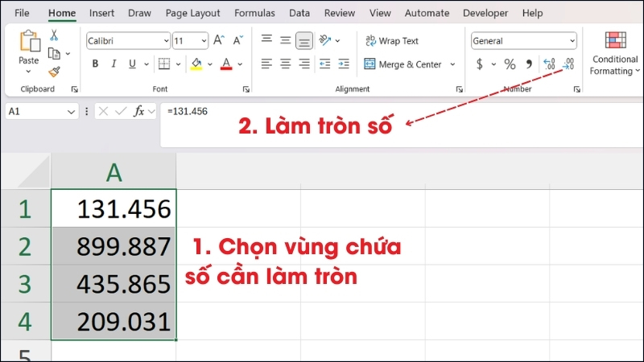Image resolution: width=644 pixels, height=362 pixels.
Task: Select column A header
Action: pos(114,172)
